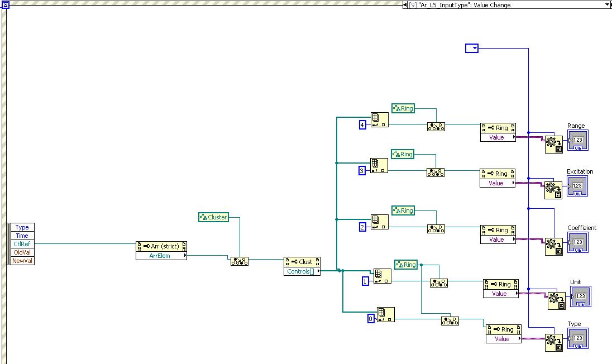
Task: Select the Ring class constant above index 3
Action: [x=403, y=154]
